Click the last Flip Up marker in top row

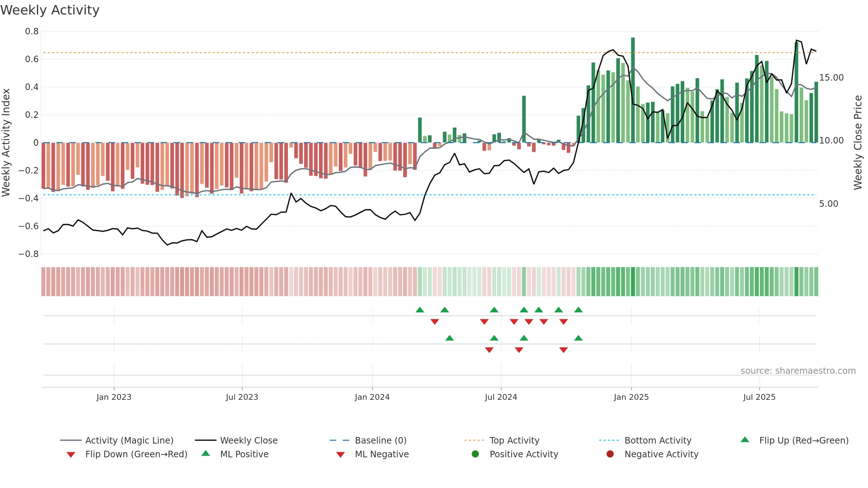(x=578, y=310)
